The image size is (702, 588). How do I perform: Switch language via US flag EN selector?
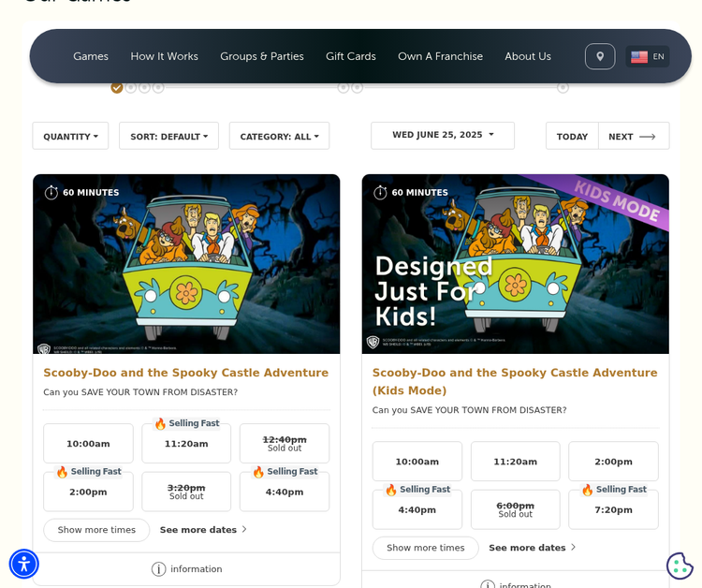648,56
